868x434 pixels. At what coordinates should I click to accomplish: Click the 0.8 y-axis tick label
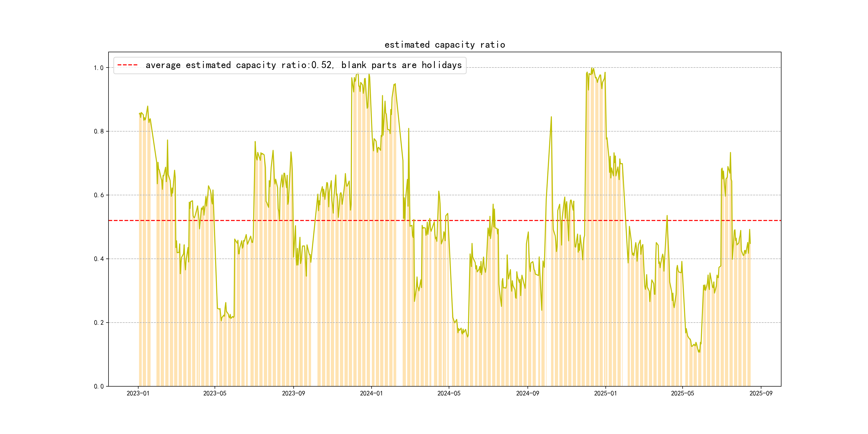98,132
